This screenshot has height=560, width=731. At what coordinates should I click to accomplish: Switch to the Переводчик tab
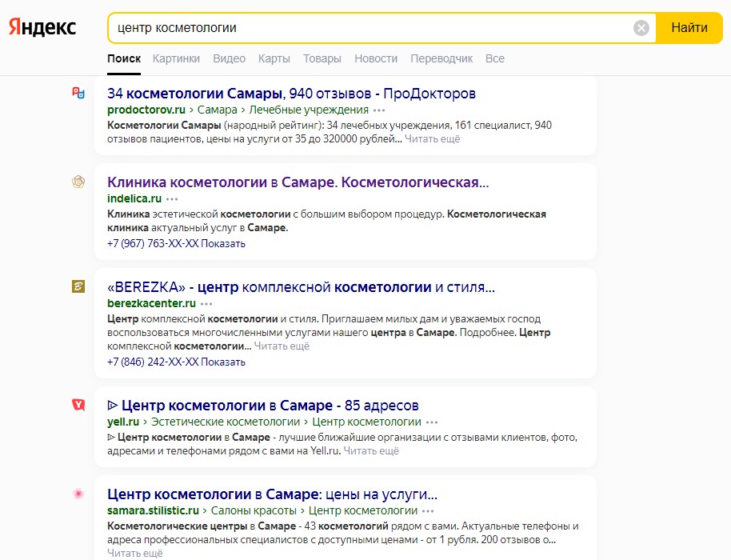[x=441, y=58]
